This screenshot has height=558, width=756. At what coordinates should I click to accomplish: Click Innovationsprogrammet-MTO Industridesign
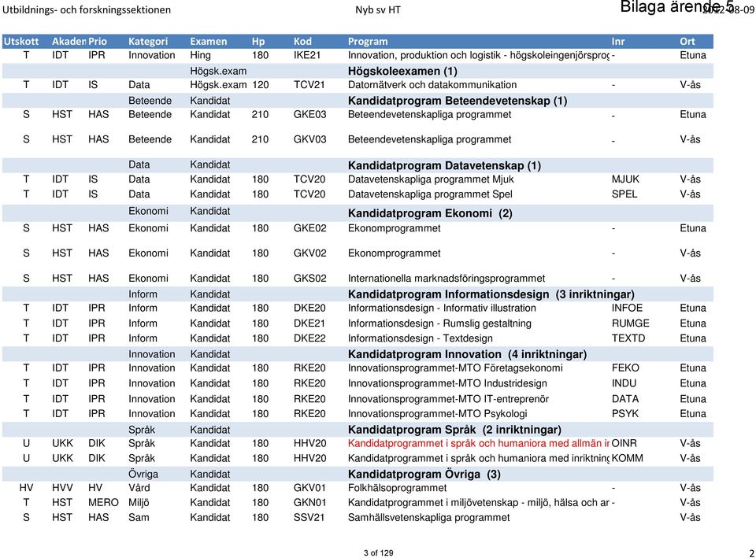(x=447, y=383)
